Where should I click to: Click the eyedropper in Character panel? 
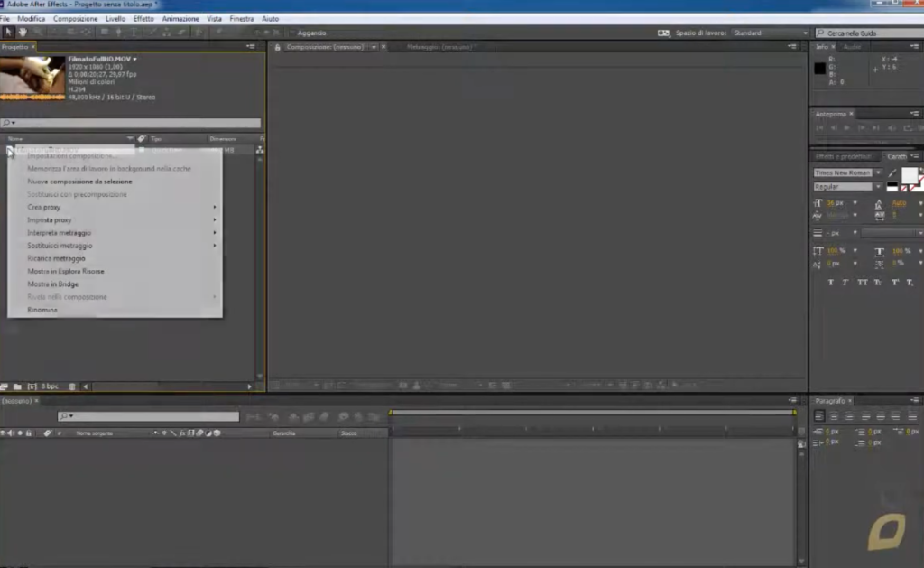892,172
